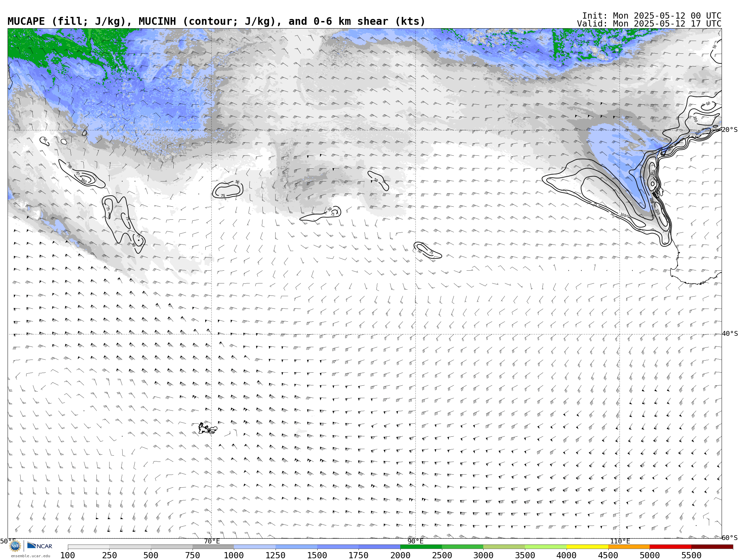Click the colorbar label 5000
The height and width of the screenshot is (560, 744).
[650, 556]
